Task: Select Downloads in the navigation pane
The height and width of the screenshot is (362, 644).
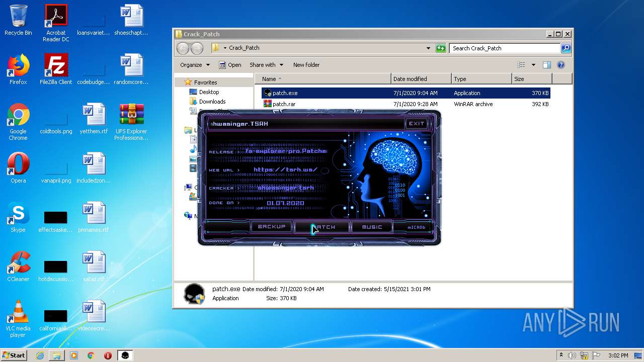Action: click(x=212, y=102)
